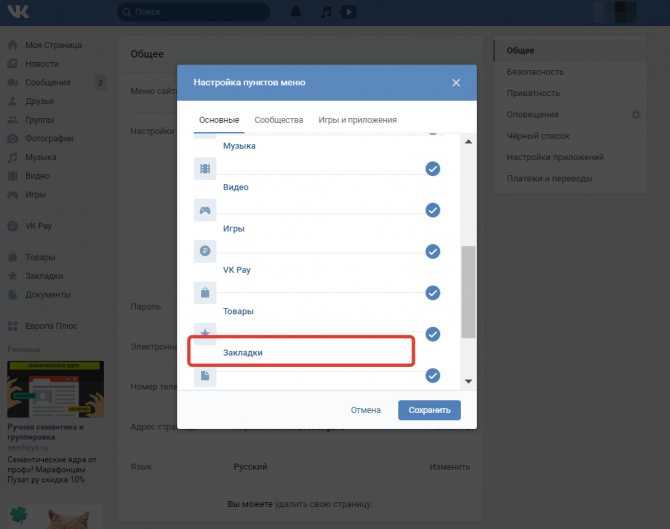Open Чёрный список in the right settings menu
This screenshot has height=529, width=670.
(x=538, y=136)
